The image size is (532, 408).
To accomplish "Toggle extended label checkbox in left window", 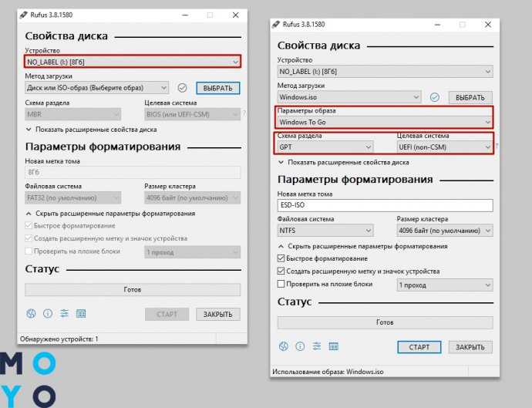I will [x=29, y=238].
